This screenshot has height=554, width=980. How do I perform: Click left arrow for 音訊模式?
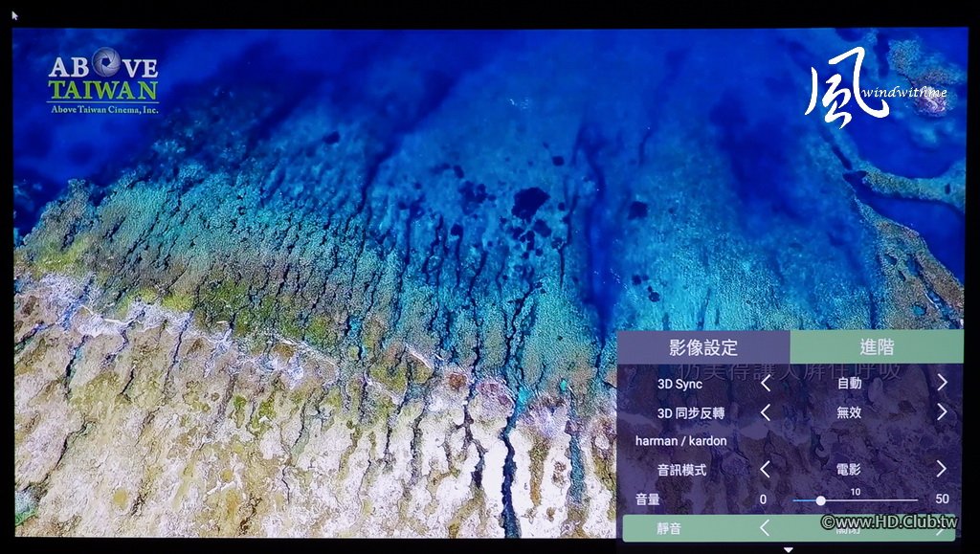pos(765,469)
